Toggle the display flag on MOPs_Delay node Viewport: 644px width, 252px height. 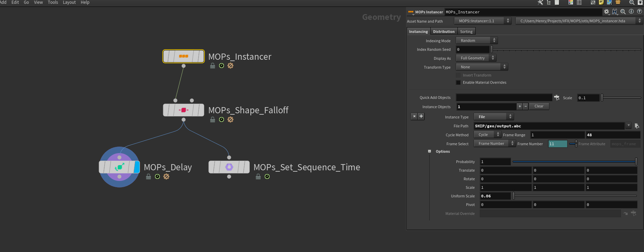pos(137,167)
